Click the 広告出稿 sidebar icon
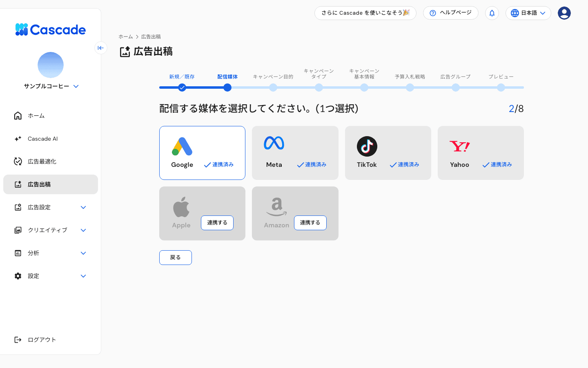The width and height of the screenshot is (588, 368). click(x=18, y=184)
